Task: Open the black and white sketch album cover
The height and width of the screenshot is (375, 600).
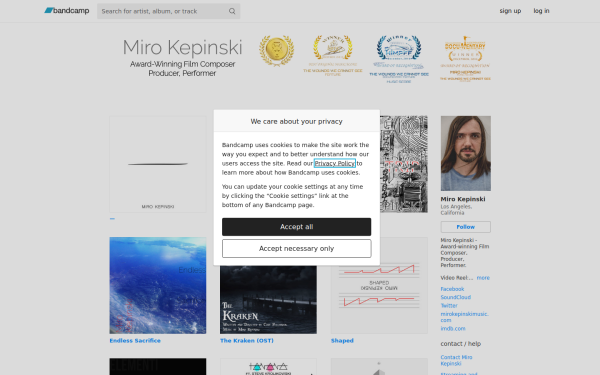Action: point(404,164)
